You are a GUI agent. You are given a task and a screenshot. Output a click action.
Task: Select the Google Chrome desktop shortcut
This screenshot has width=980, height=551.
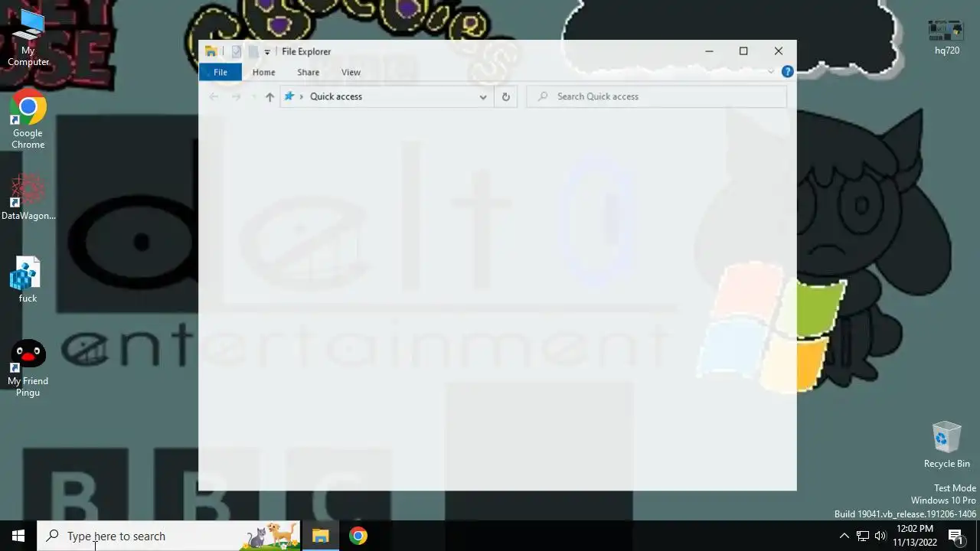pos(28,120)
